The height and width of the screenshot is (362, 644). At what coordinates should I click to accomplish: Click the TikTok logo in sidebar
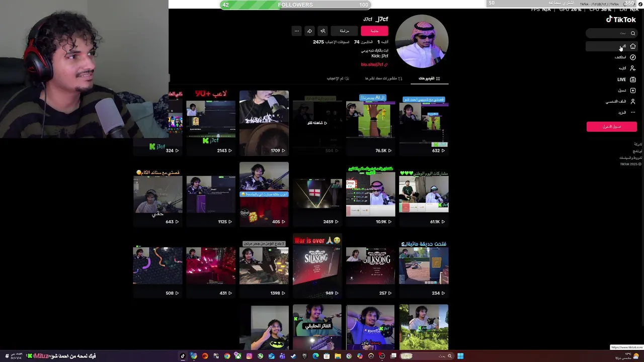[x=621, y=19]
